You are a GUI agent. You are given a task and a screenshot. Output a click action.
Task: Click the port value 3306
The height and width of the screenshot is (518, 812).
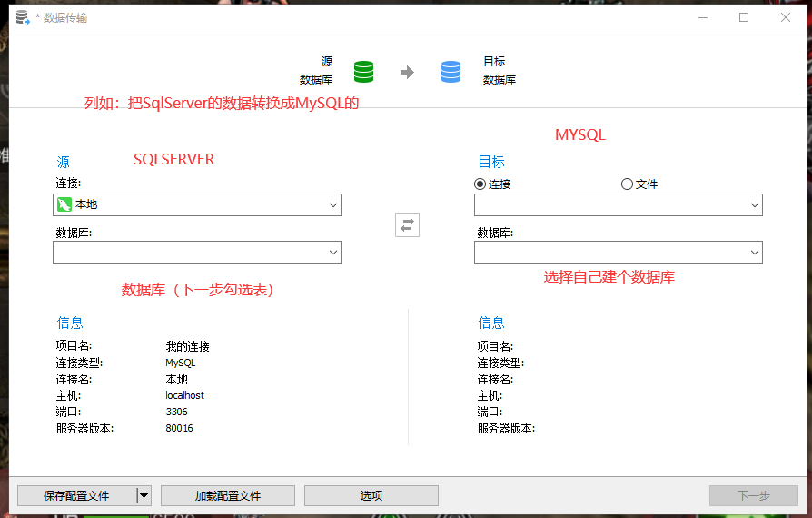(176, 412)
